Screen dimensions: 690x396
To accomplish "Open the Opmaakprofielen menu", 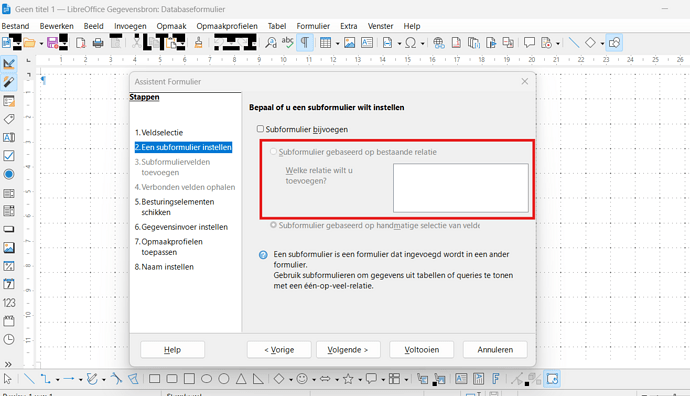I will [x=227, y=26].
